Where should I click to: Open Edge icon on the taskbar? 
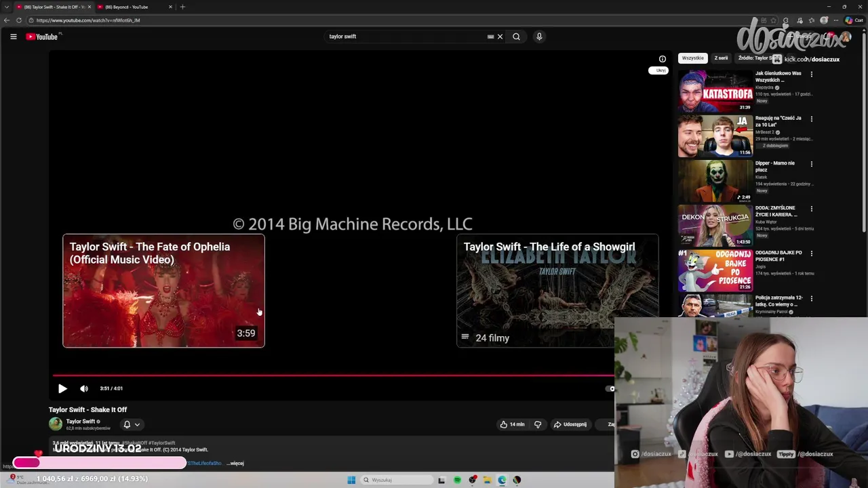[x=502, y=480]
